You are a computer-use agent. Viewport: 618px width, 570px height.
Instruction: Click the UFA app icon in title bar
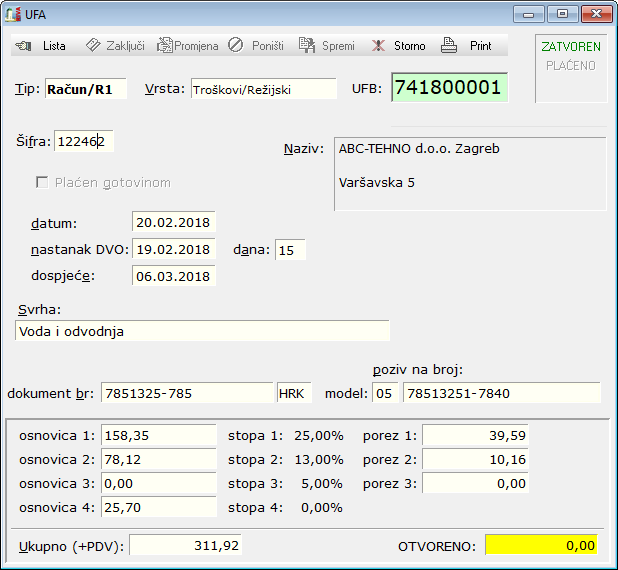13,14
